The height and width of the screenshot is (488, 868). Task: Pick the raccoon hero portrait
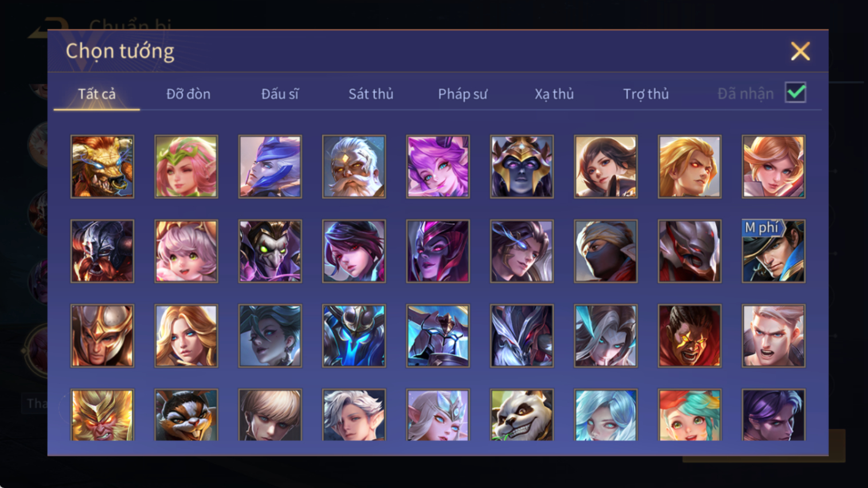(x=186, y=415)
